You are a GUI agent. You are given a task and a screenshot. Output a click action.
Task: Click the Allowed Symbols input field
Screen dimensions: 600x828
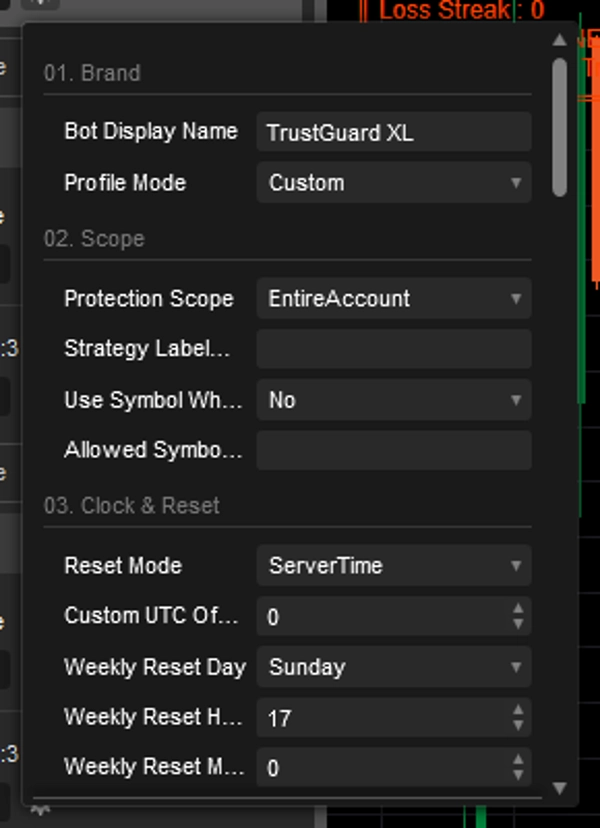click(x=393, y=450)
